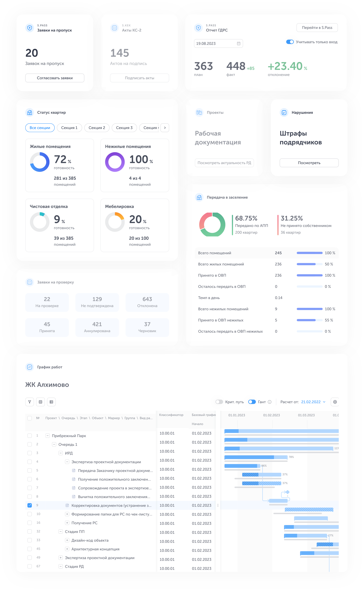This screenshot has height=591, width=364.
Task: Click the Проекты card icon
Action: (199, 112)
